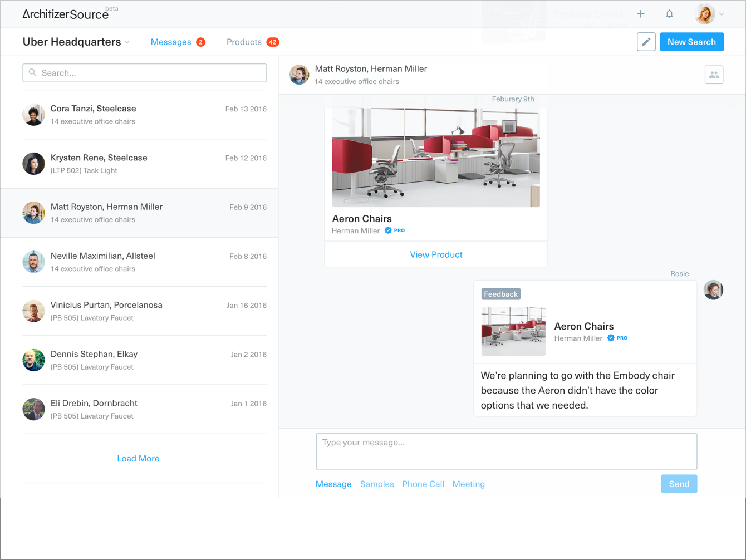The width and height of the screenshot is (746, 560).
Task: Open the large Aeron Chairs product image
Action: click(x=436, y=158)
